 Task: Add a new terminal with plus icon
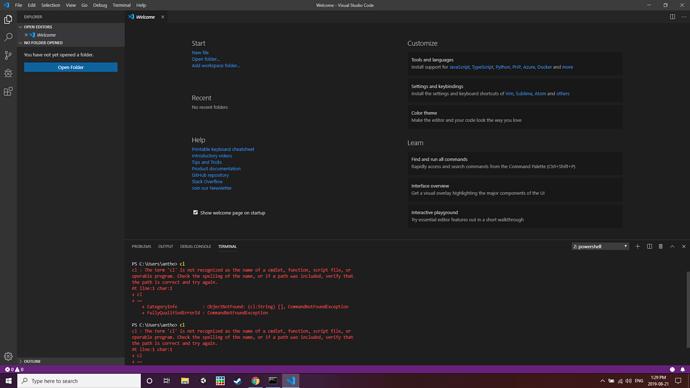(x=637, y=246)
